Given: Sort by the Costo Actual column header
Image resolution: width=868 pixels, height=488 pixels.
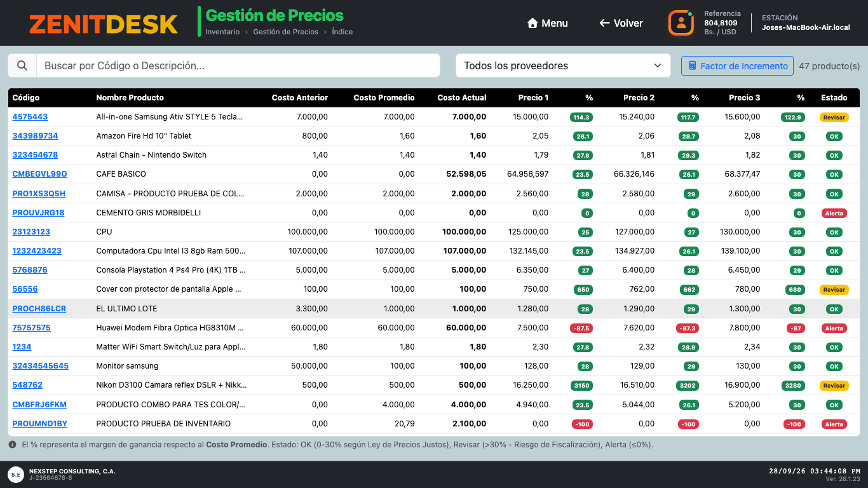Looking at the screenshot, I should coord(462,98).
